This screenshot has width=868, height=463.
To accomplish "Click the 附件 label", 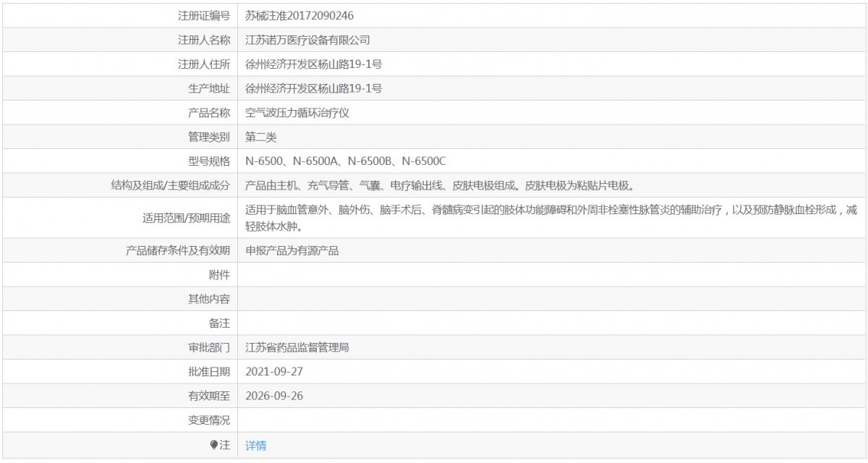I will click(x=220, y=275).
